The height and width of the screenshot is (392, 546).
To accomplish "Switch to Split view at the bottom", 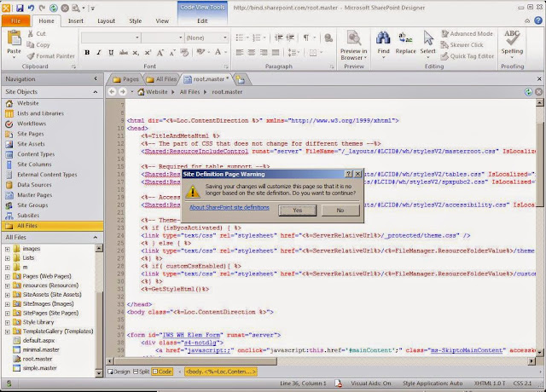I will [141, 372].
